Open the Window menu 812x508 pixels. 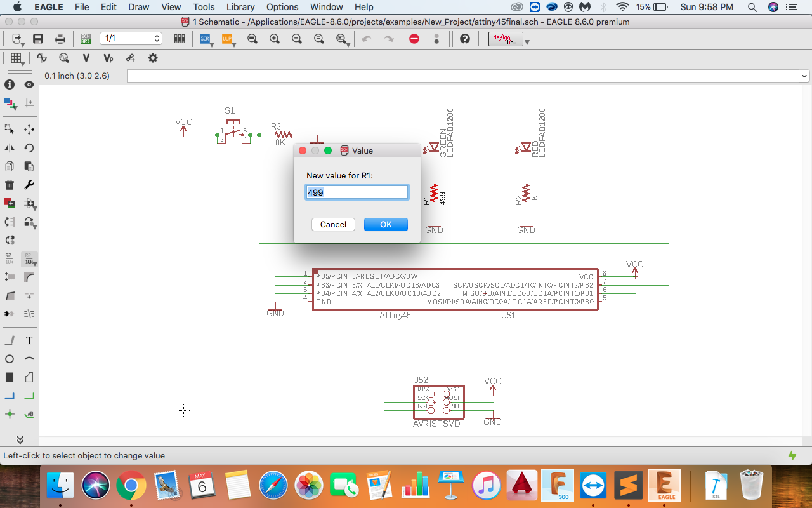point(326,7)
